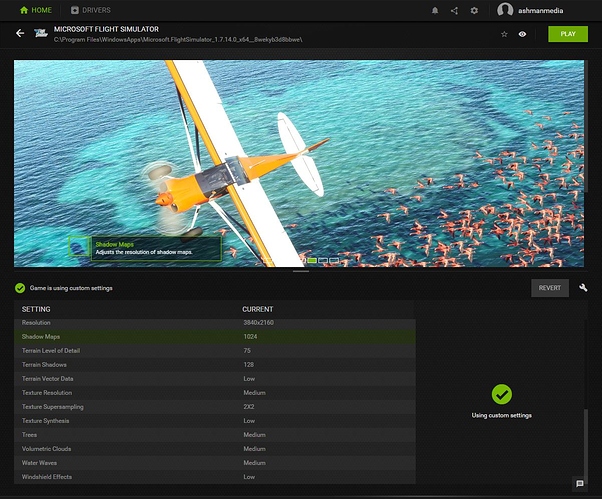Screen dimensions: 602x499
Task: Select the Water Waves row
Action: (215, 463)
